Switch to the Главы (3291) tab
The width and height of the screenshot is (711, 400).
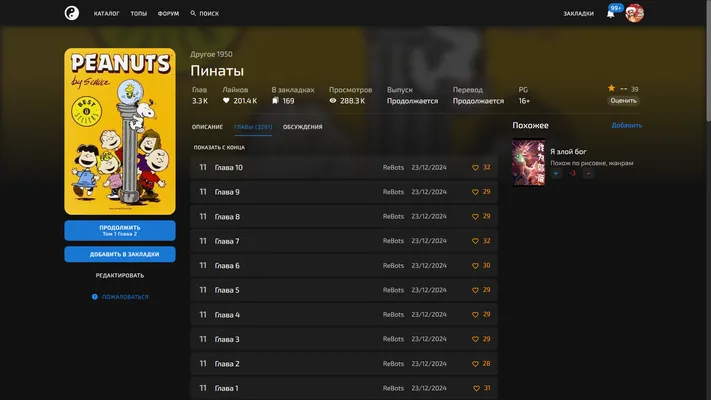[253, 127]
